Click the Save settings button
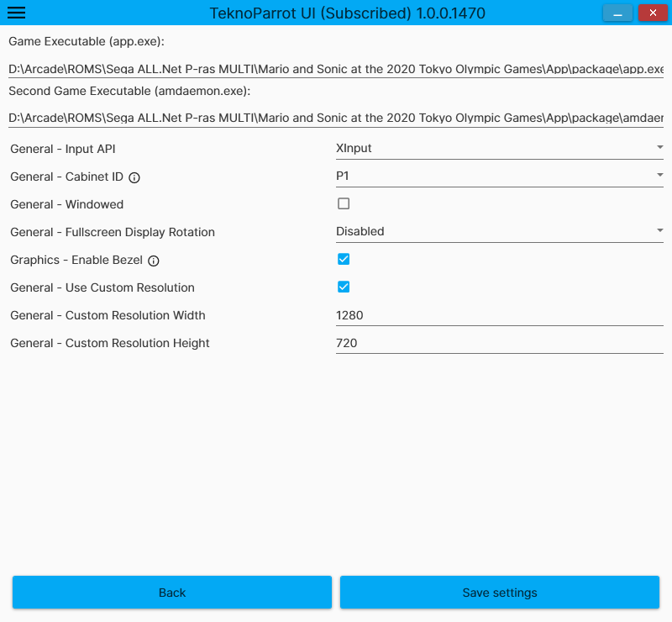Image resolution: width=672 pixels, height=622 pixels. 499,593
